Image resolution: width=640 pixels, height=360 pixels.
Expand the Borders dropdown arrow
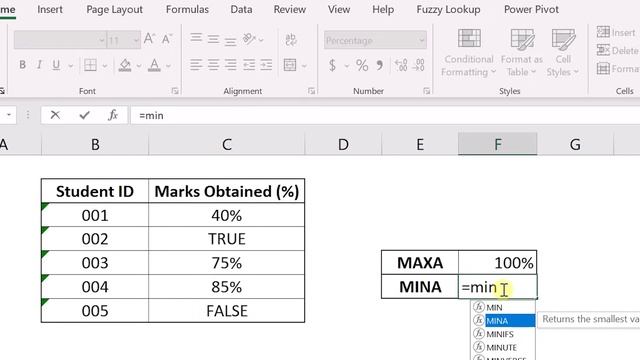(x=104, y=65)
